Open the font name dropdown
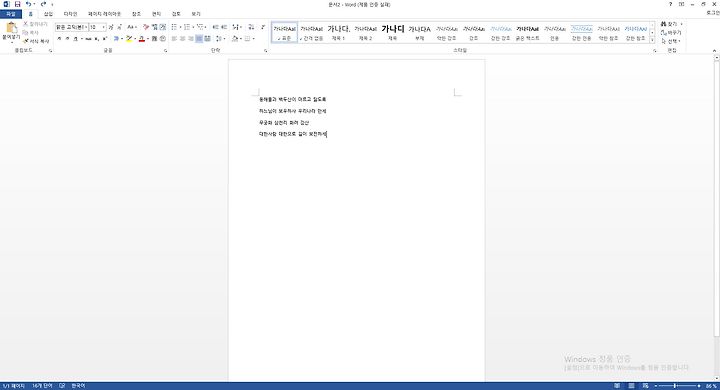The width and height of the screenshot is (720, 390). click(x=86, y=27)
